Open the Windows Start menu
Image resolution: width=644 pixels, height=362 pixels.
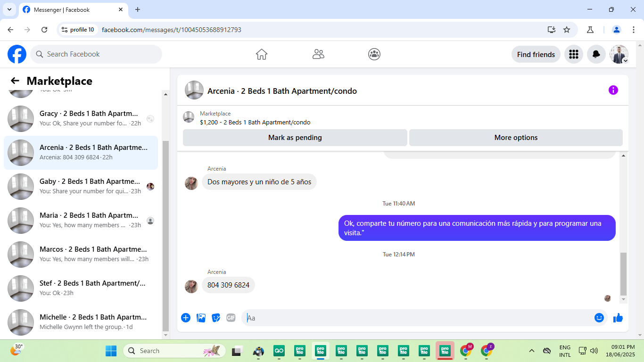pyautogui.click(x=111, y=351)
